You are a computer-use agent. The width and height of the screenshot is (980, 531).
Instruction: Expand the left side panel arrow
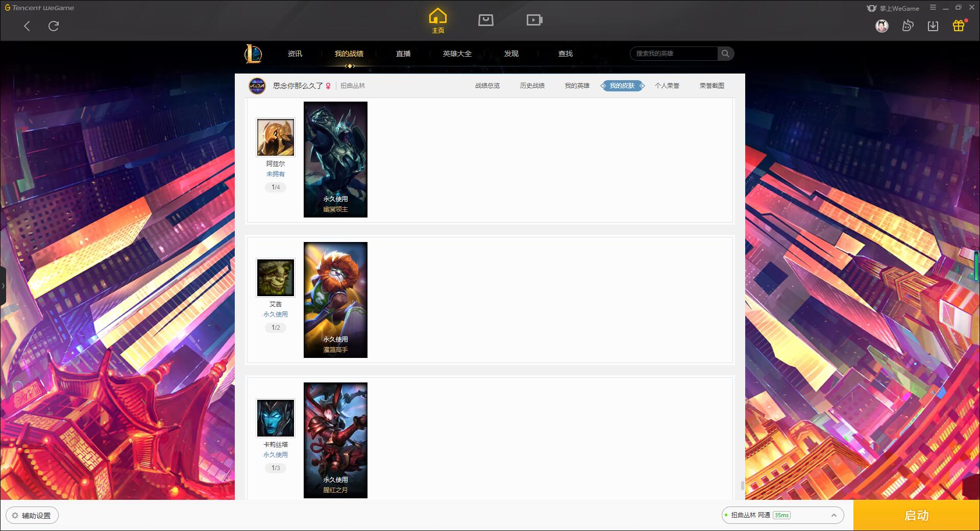(3, 286)
